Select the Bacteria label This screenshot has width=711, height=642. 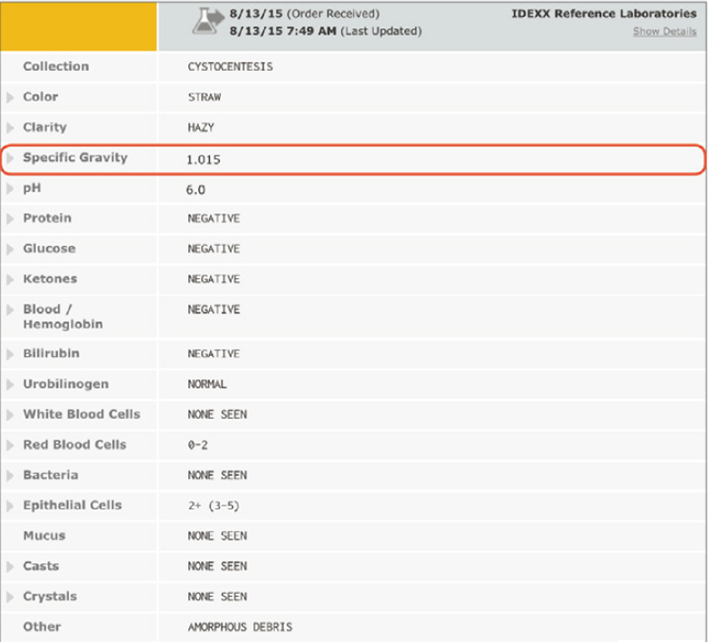[x=51, y=475]
